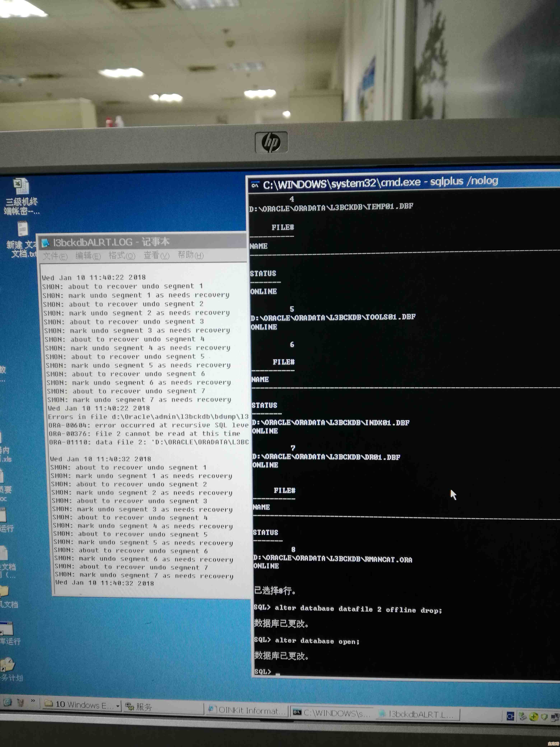This screenshot has height=747, width=560.
Task: Open the 三级机终端帐密 Excel desktop icon
Action: tap(21, 186)
